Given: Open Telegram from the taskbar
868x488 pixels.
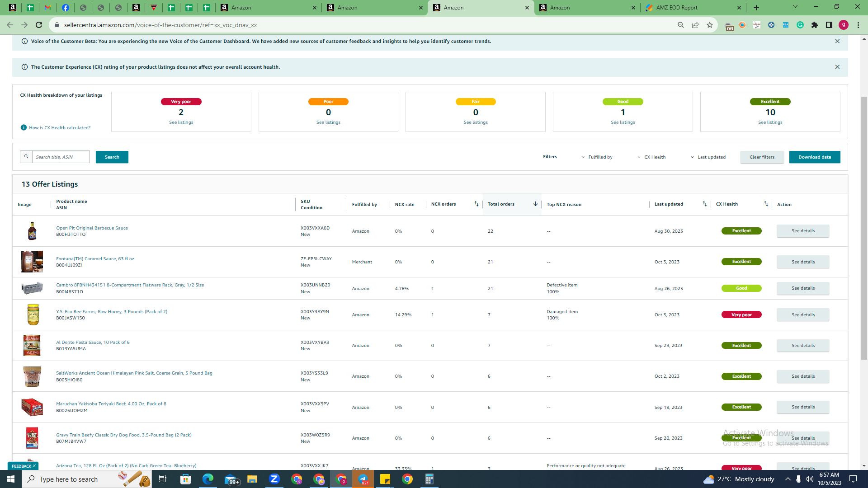Looking at the screenshot, I should tap(363, 479).
